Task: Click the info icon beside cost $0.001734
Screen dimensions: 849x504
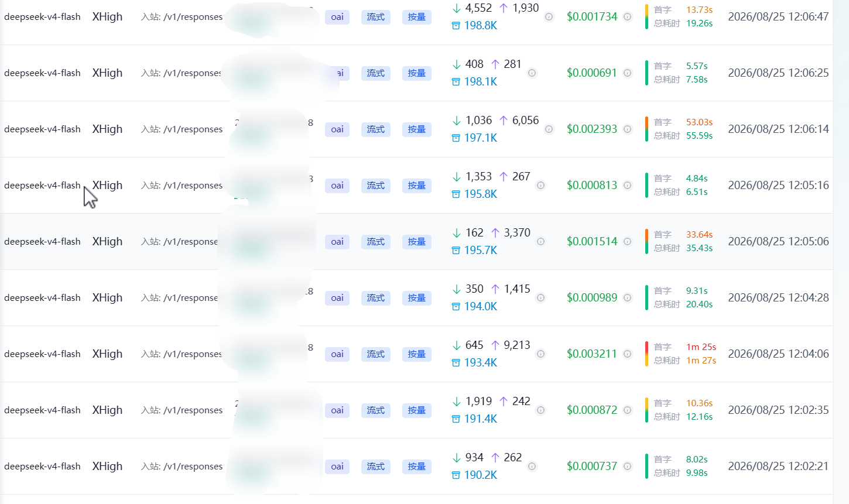Action: pos(627,17)
